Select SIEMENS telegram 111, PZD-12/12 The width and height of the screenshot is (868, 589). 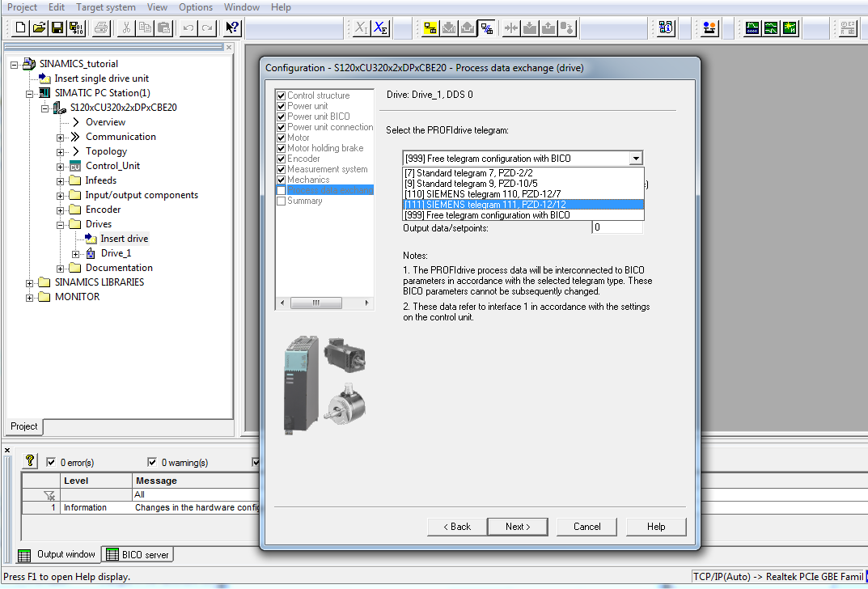[523, 204]
